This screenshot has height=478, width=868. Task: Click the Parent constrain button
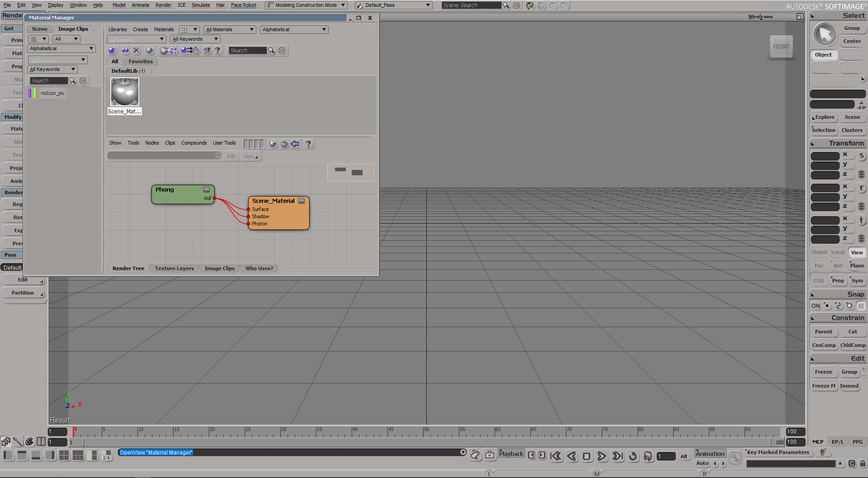[x=823, y=332]
